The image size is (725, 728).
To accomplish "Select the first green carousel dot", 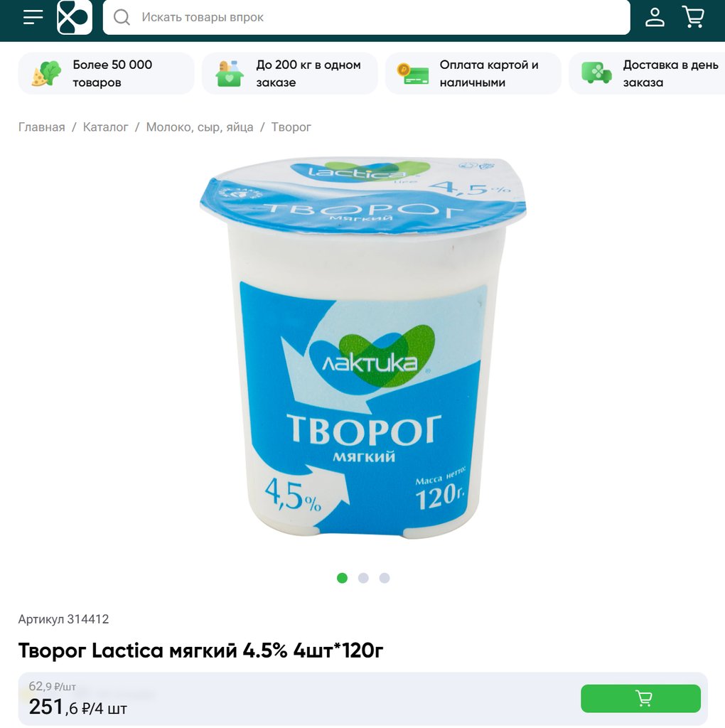I will pos(342,578).
